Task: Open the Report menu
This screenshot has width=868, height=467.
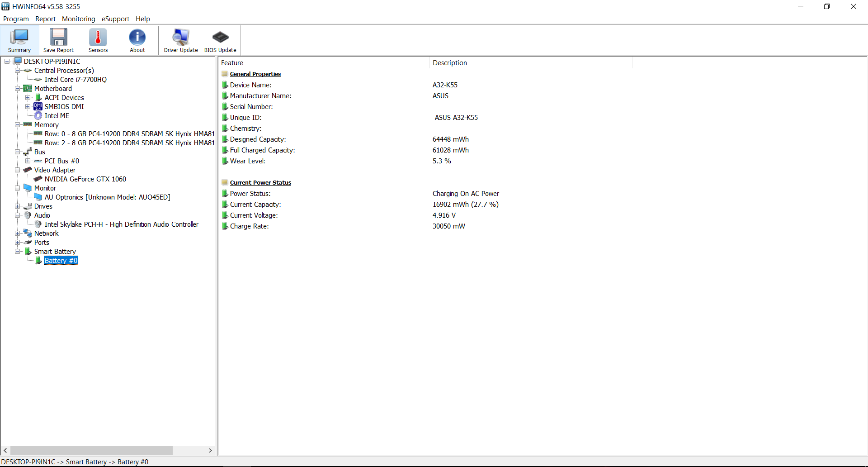Action: click(x=45, y=19)
